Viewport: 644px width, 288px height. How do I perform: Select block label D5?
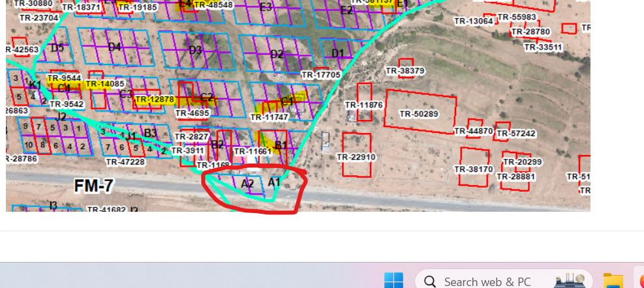[57, 48]
